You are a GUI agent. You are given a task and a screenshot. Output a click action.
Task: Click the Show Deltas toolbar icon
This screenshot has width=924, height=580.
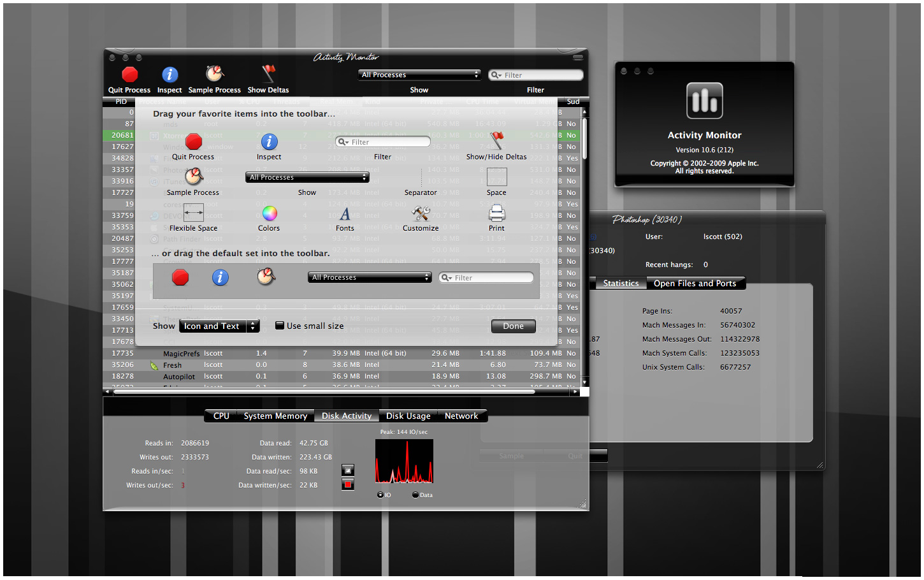268,74
